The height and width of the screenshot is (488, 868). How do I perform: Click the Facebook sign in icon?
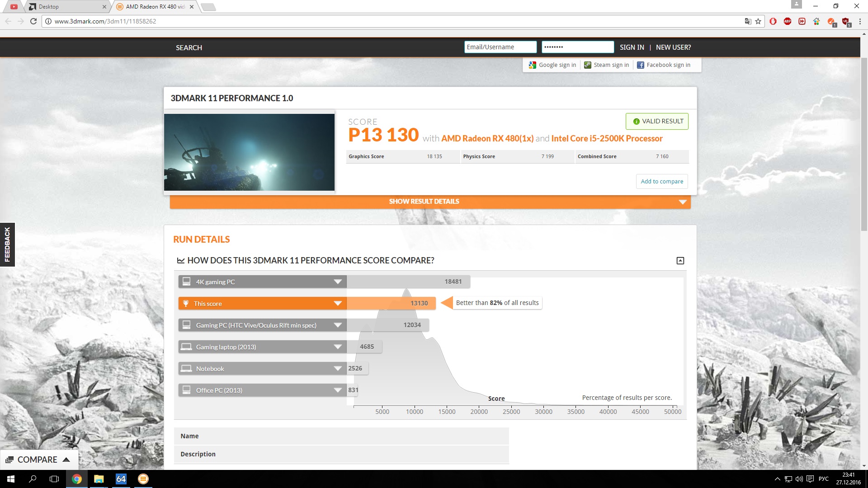pyautogui.click(x=641, y=65)
